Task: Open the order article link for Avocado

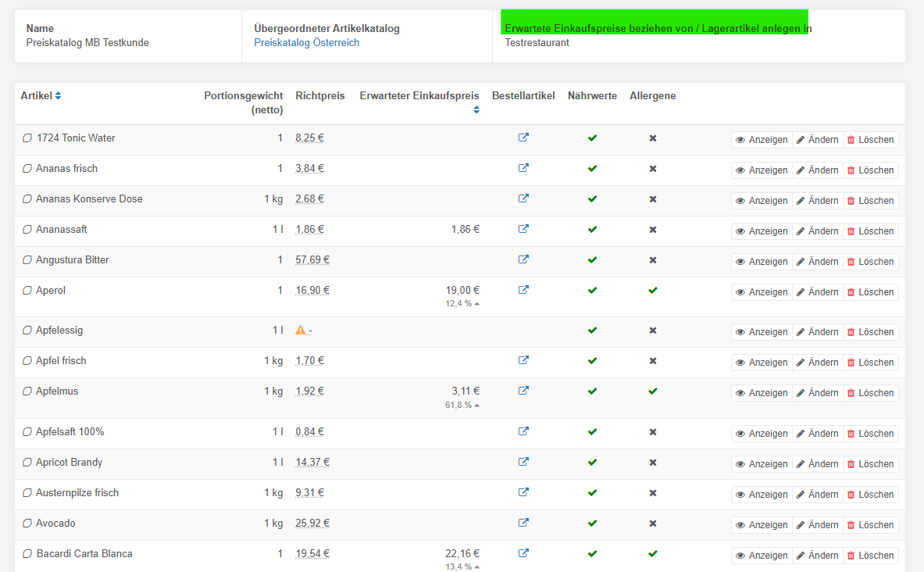Action: pyautogui.click(x=523, y=523)
